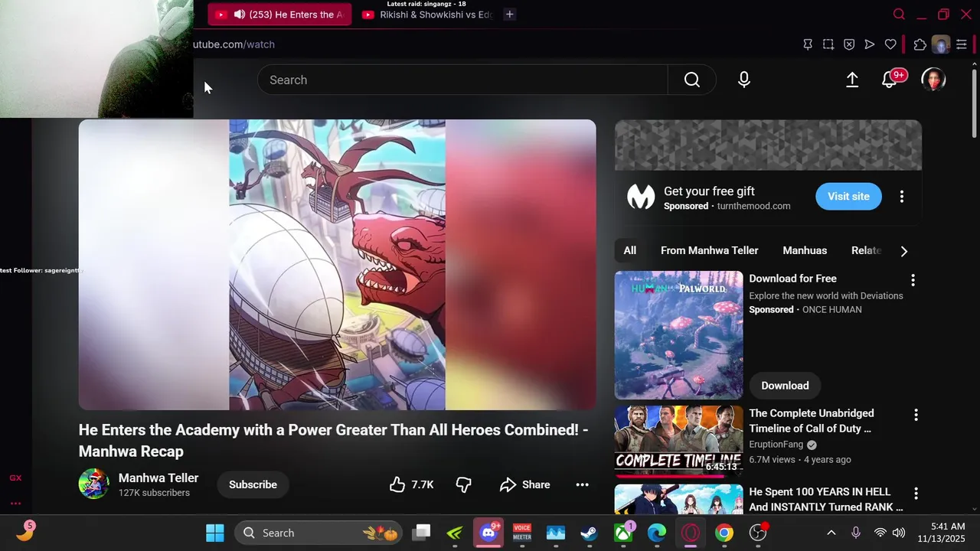
Task: Open menu for Call of Duty timeline video
Action: pyautogui.click(x=916, y=415)
